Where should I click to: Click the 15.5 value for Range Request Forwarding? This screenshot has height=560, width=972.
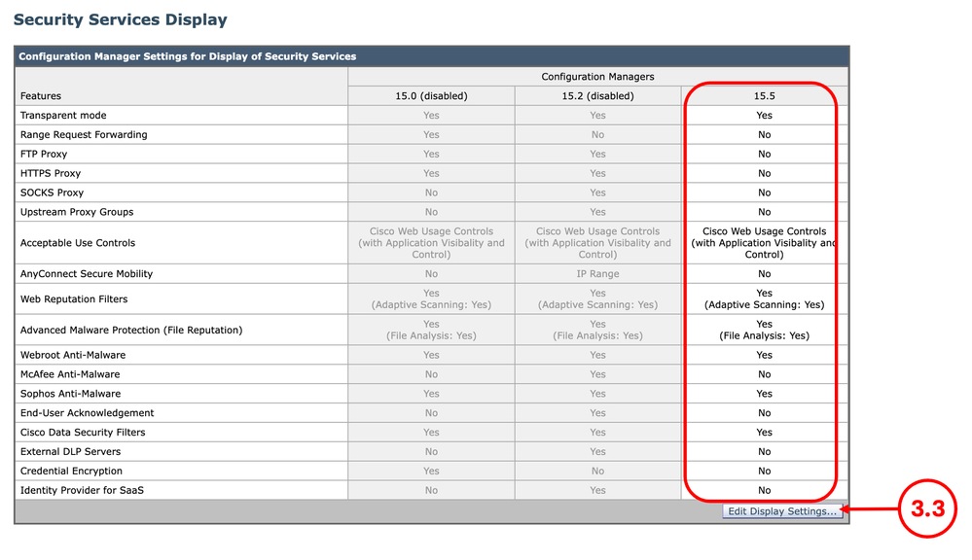click(765, 134)
